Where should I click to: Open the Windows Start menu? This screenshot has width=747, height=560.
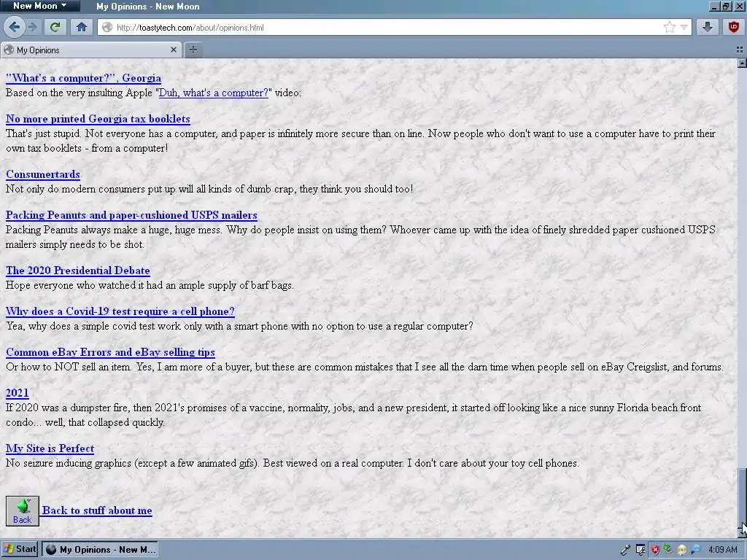tap(19, 549)
